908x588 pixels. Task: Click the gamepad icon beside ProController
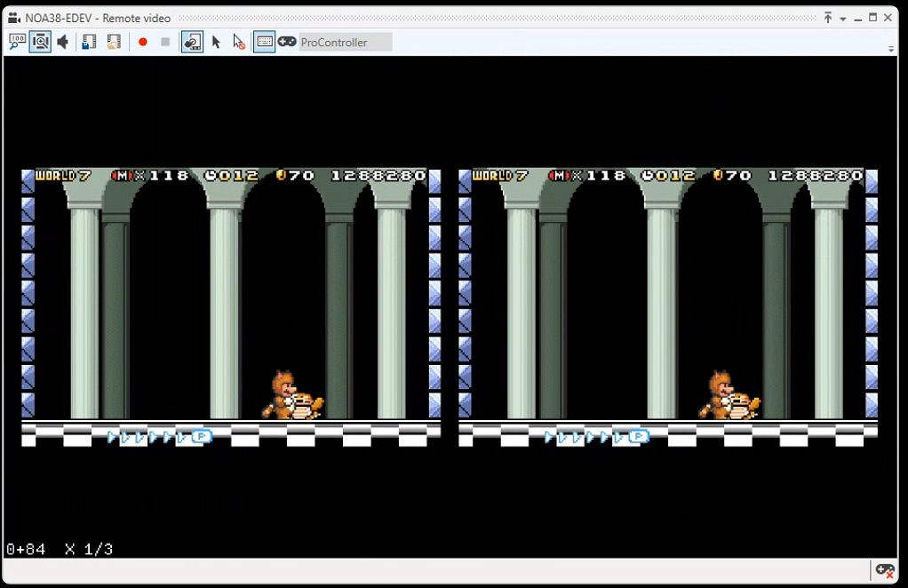pos(287,42)
